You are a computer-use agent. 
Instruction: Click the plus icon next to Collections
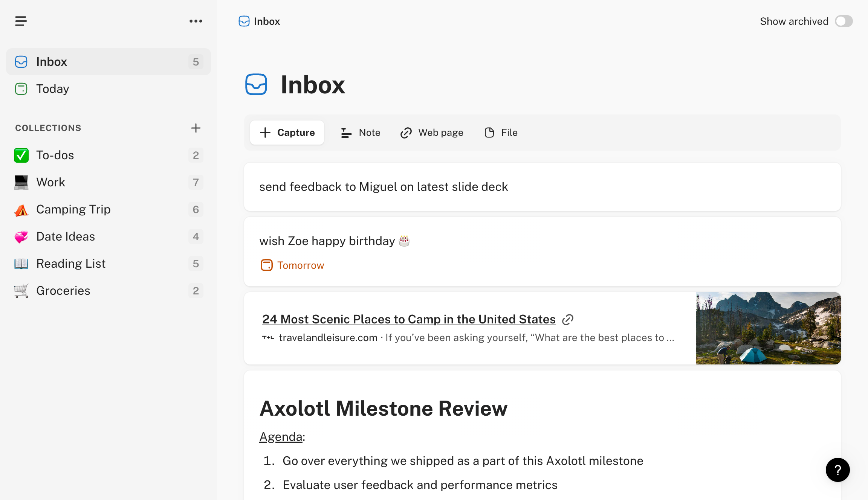click(x=196, y=128)
